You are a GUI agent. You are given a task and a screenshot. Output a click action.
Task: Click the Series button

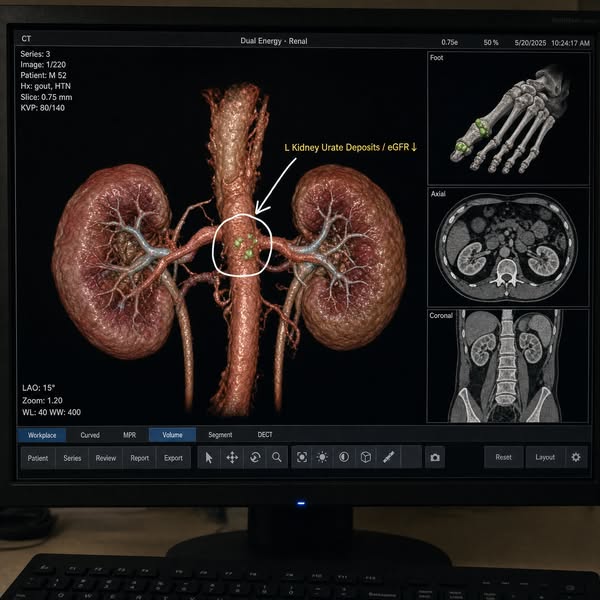72,458
